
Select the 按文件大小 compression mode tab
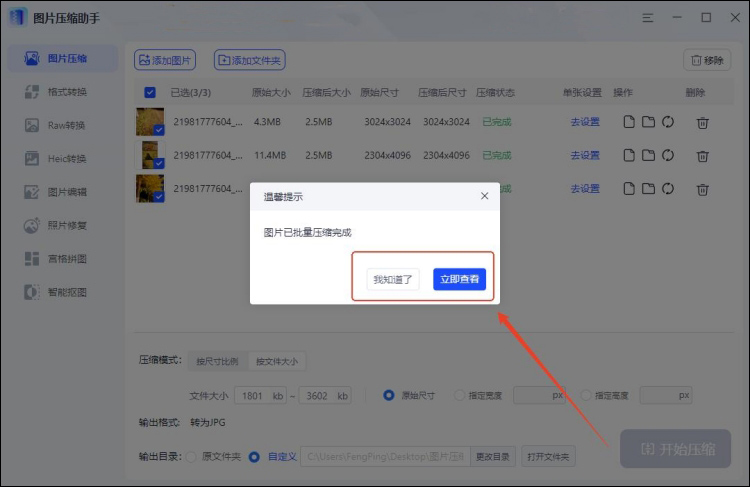[x=277, y=361]
